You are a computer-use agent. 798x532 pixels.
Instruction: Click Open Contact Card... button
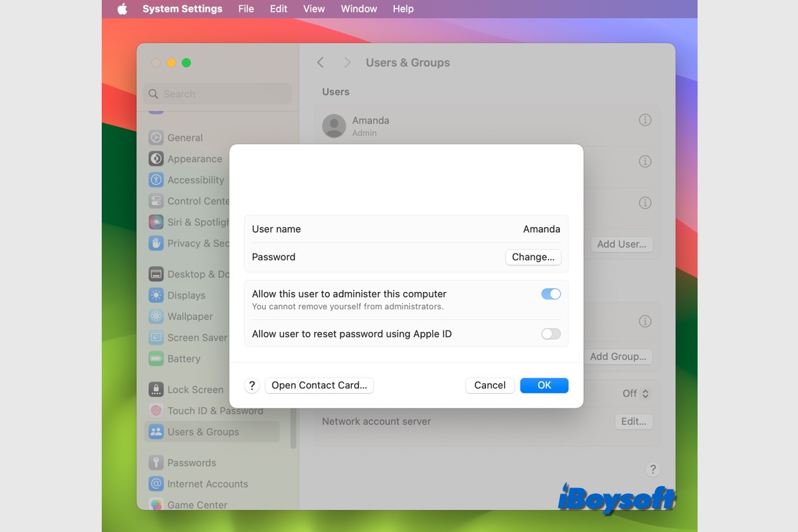[x=319, y=385]
